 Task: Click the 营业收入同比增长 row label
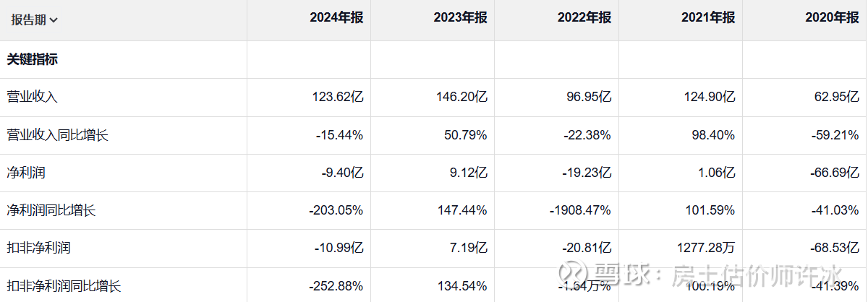[x=57, y=135]
